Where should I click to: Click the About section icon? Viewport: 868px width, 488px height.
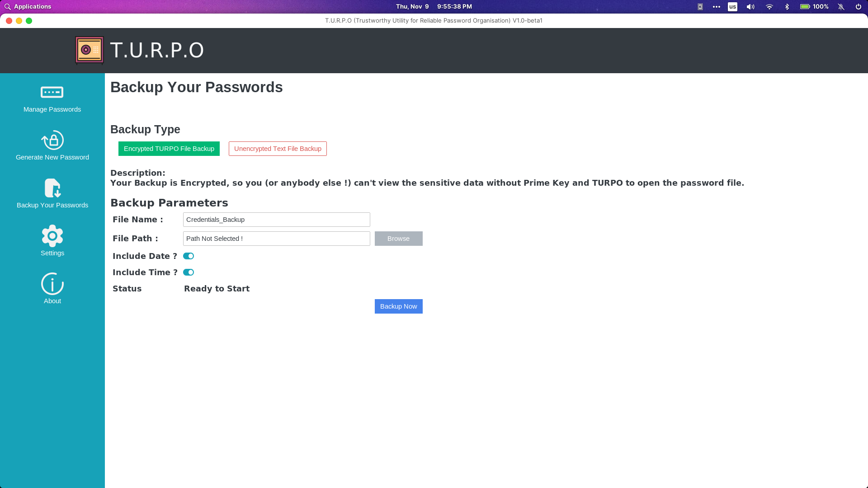tap(52, 284)
